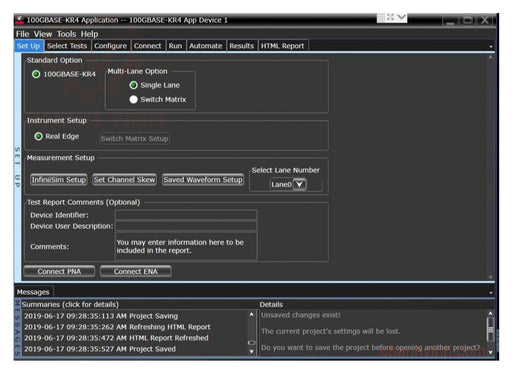Go to the Connect tab
Image resolution: width=512 pixels, height=374 pixels.
tap(148, 46)
